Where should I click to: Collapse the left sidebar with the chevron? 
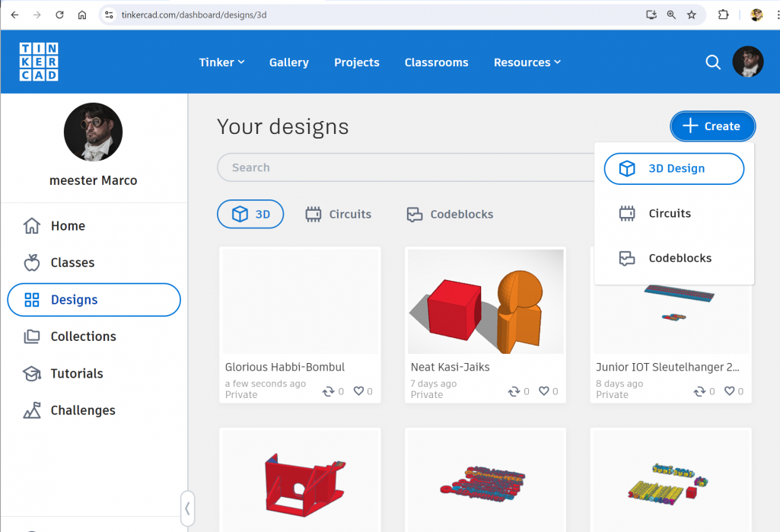(x=187, y=508)
